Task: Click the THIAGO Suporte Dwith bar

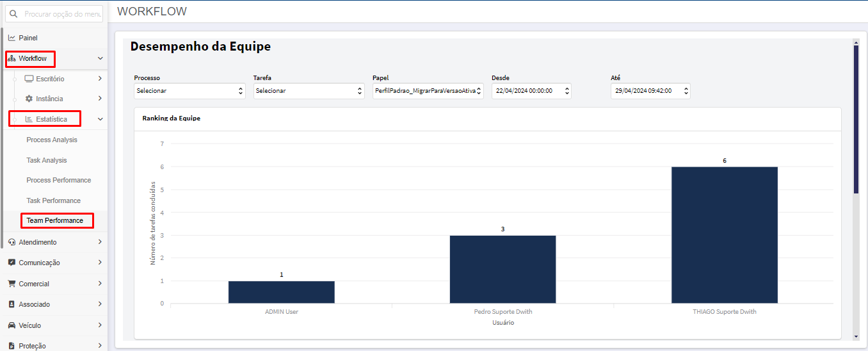Action: pyautogui.click(x=725, y=235)
